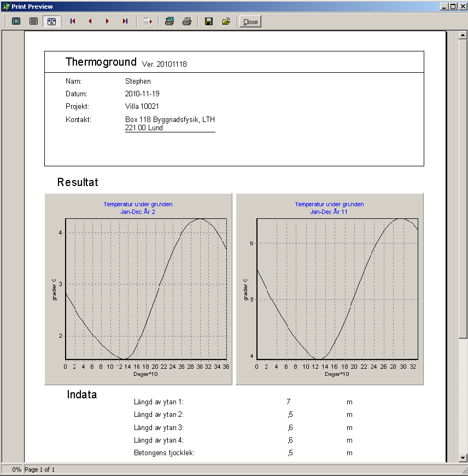Viewport: 468px width, 476px height.
Task: Close the print preview via Close button
Action: (250, 21)
